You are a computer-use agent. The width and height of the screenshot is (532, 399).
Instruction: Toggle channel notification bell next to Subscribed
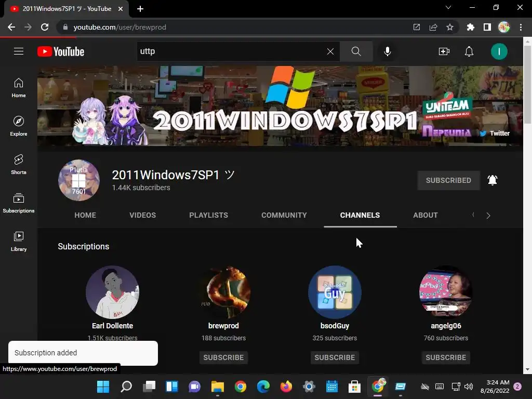[x=493, y=180]
